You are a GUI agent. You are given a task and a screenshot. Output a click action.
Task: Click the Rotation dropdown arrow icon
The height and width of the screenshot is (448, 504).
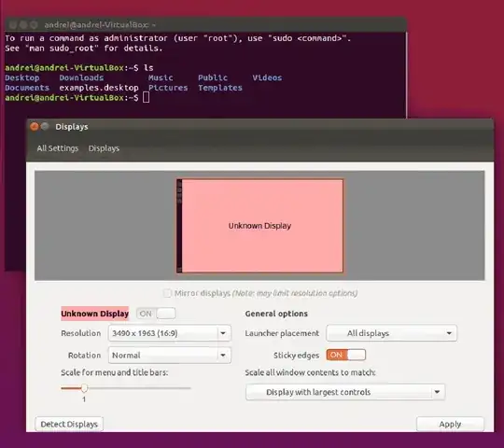[x=223, y=355]
